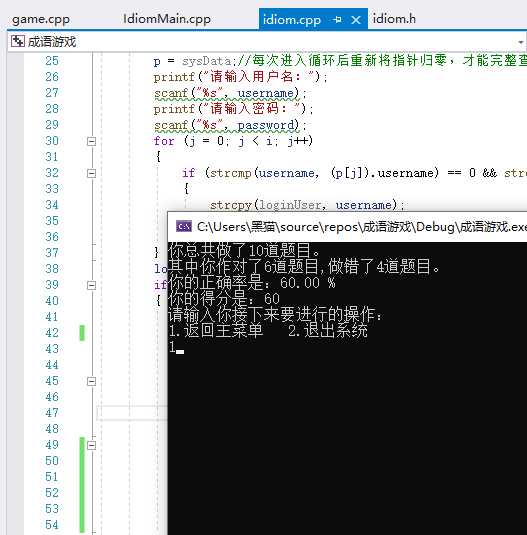Click the console window title bar path

click(362, 227)
